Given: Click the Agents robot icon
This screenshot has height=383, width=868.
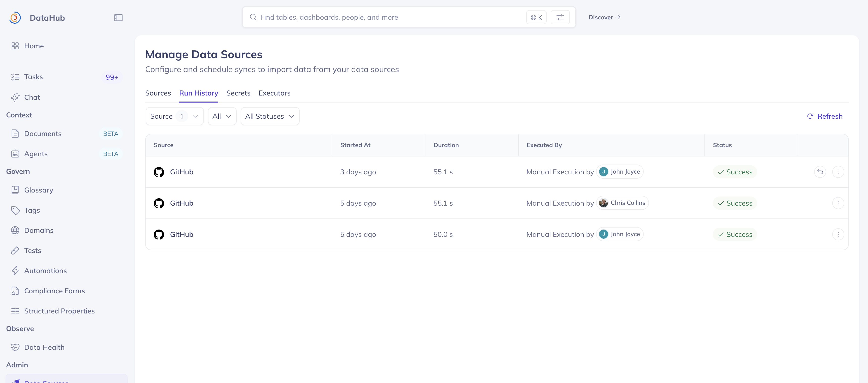Looking at the screenshot, I should pos(15,154).
